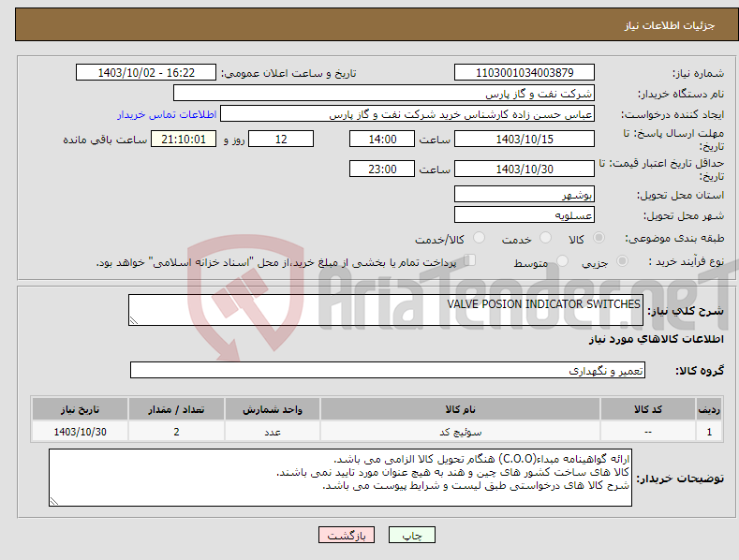Click resize handle of description box

click(x=134, y=320)
